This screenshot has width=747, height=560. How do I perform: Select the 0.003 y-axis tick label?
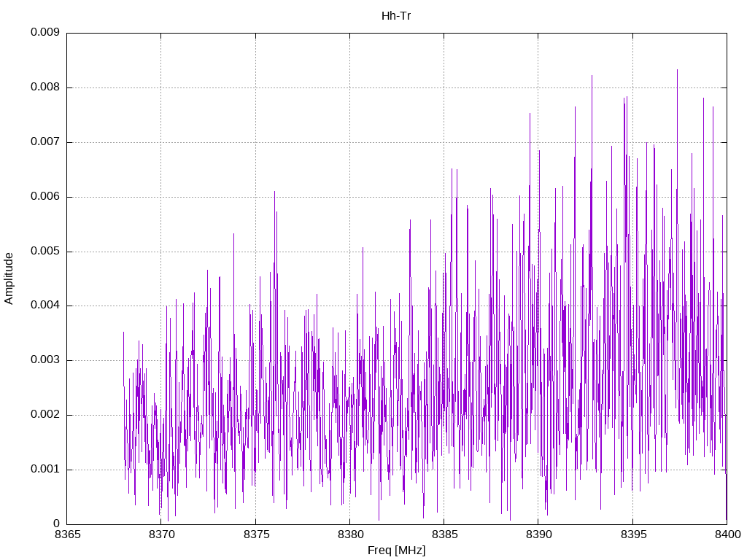click(45, 359)
